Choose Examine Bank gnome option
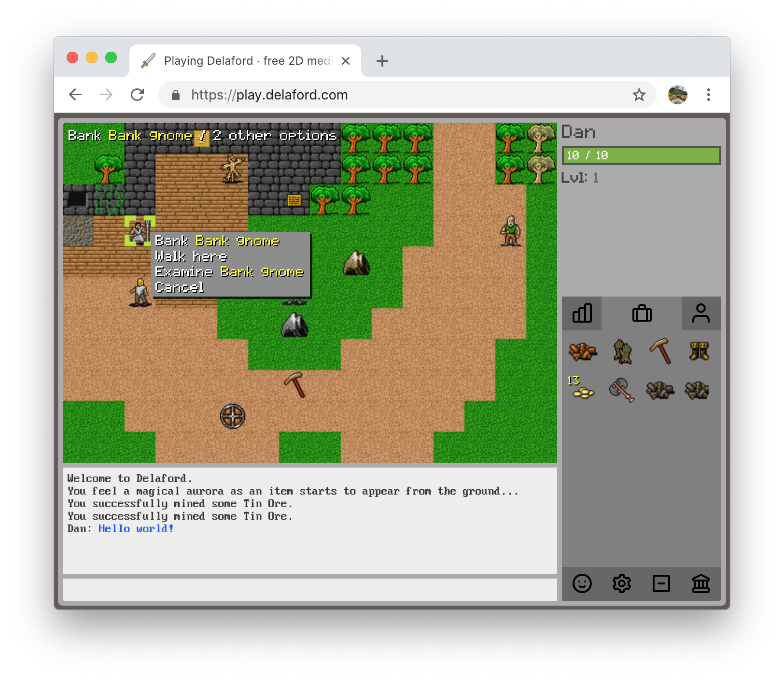The image size is (784, 681). (229, 271)
